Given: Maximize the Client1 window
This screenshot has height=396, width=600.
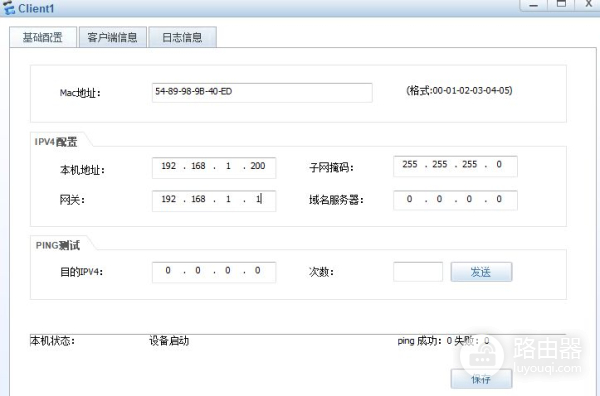Looking at the screenshot, I should [561, 5].
